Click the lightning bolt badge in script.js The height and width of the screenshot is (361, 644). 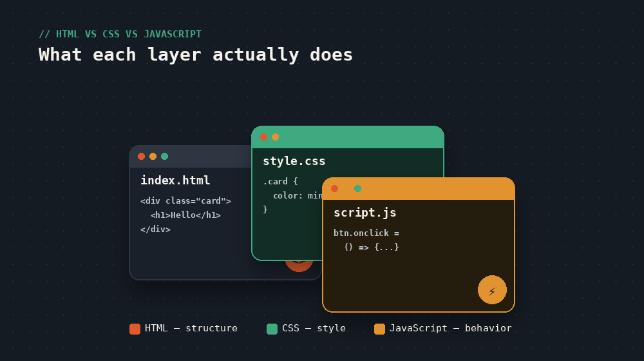[x=492, y=290]
